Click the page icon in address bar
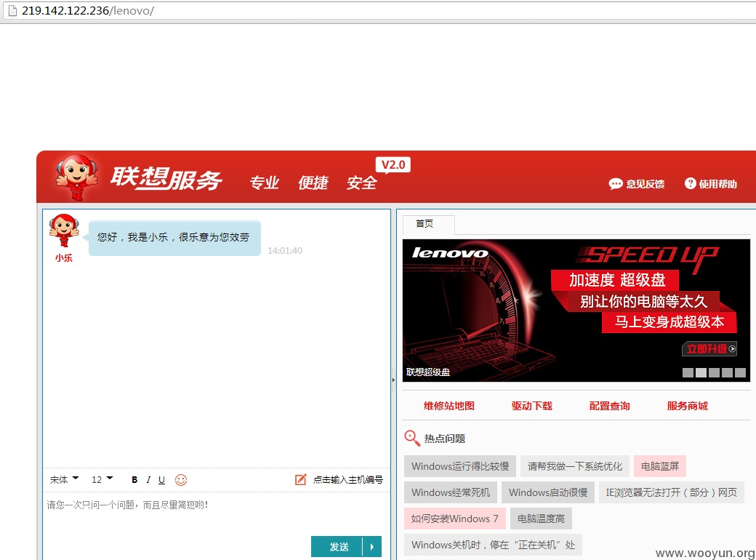The width and height of the screenshot is (756, 560). click(x=12, y=10)
